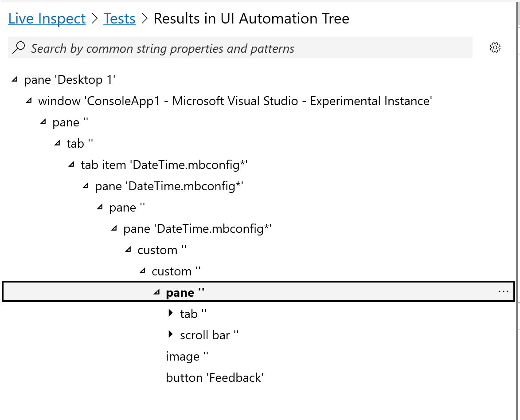The height and width of the screenshot is (420, 520).
Task: Collapse the highlighted pane '' node
Action: [x=156, y=292]
